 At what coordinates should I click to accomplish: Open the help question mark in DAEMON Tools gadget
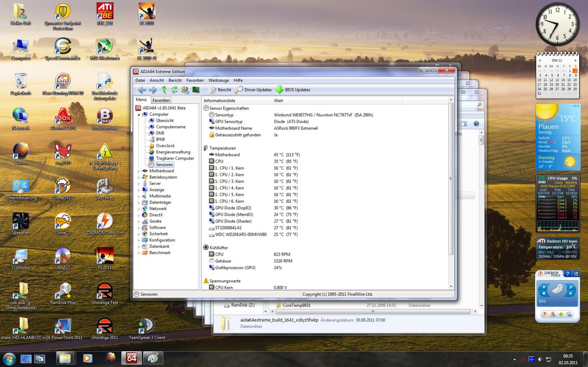pyautogui.click(x=568, y=274)
